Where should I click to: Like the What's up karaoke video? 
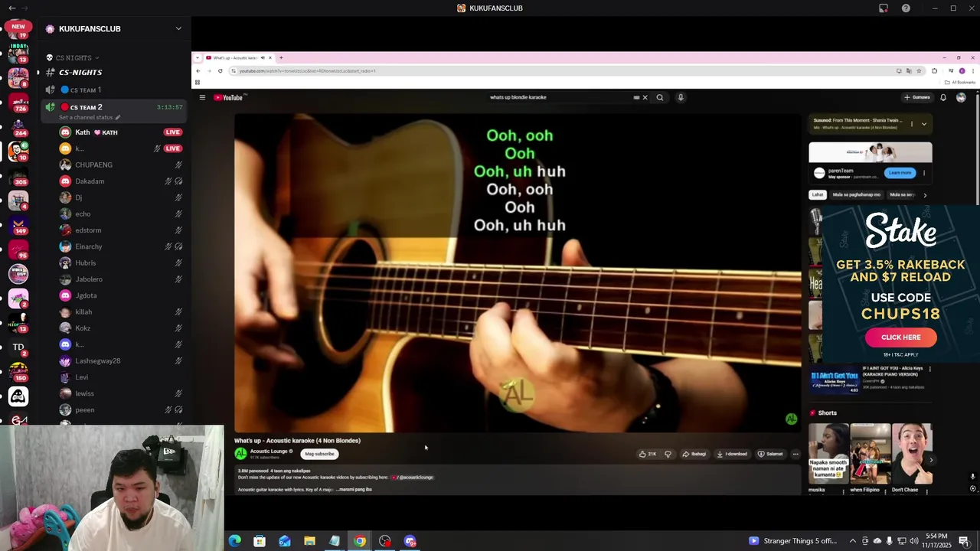(x=648, y=454)
